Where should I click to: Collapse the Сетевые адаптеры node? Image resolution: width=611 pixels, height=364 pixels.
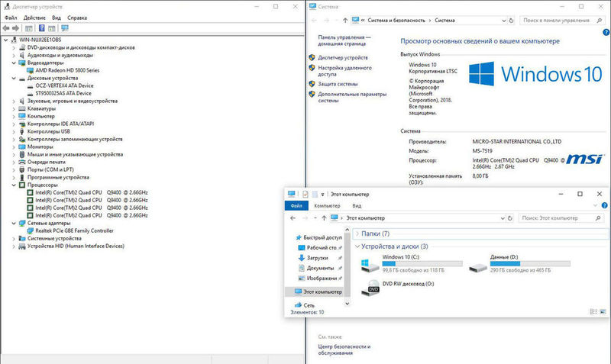click(x=14, y=223)
